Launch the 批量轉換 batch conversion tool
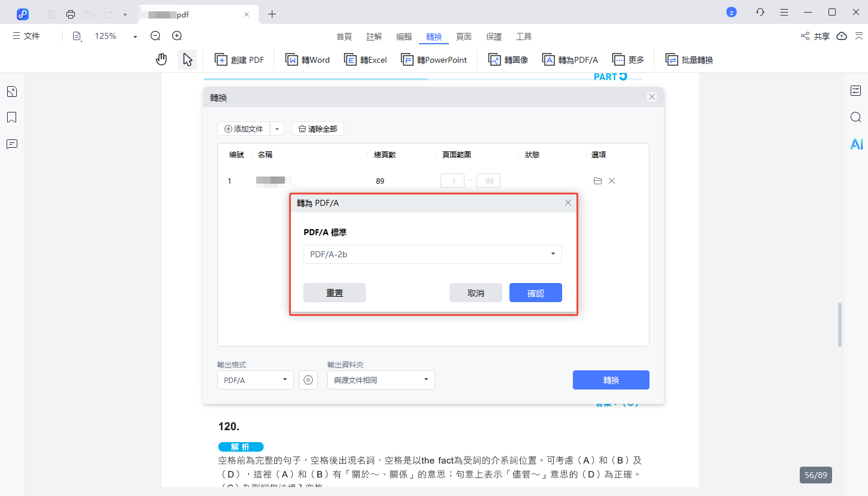The width and height of the screenshot is (868, 496). coord(688,59)
